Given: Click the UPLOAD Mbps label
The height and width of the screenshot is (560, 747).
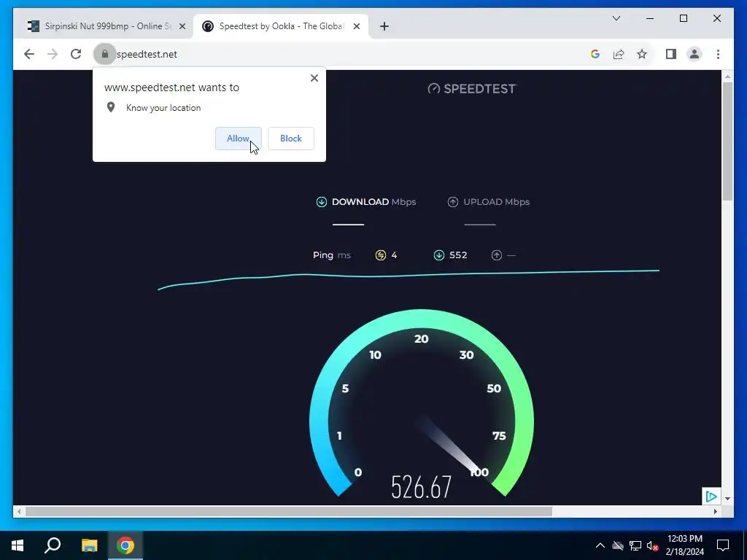Looking at the screenshot, I should (x=496, y=202).
